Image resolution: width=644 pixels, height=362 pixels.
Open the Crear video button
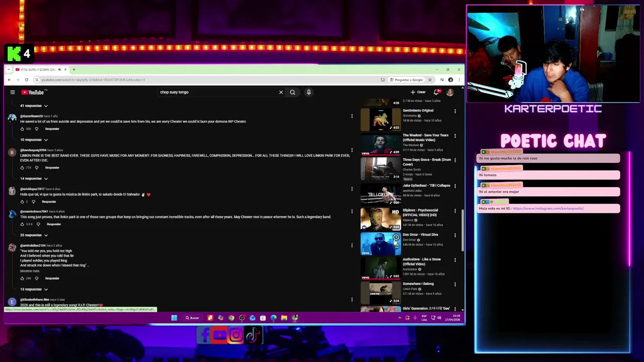click(x=418, y=93)
